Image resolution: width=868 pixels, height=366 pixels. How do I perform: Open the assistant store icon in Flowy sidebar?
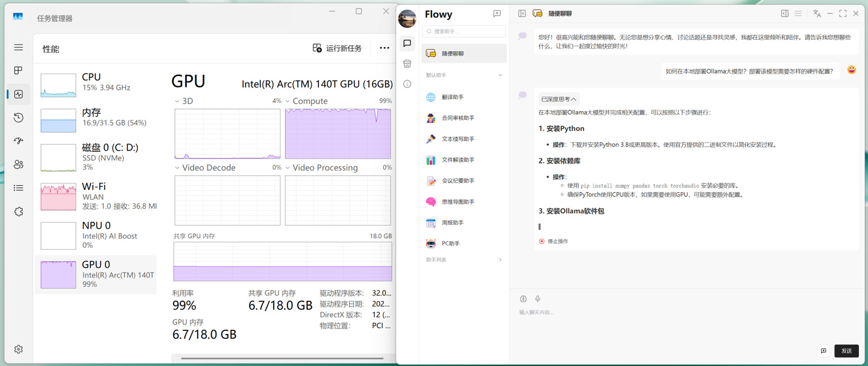point(407,64)
